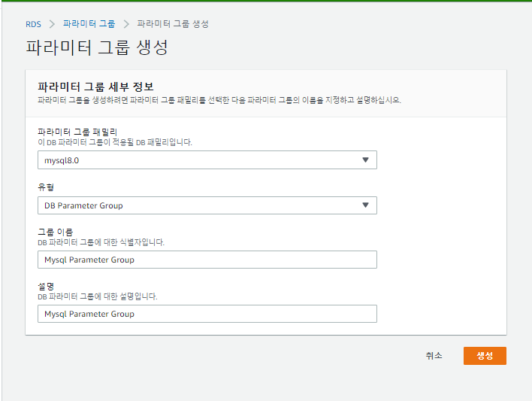Click the section description starting '파라미터 그룹을 생성하려면'

pos(219,100)
